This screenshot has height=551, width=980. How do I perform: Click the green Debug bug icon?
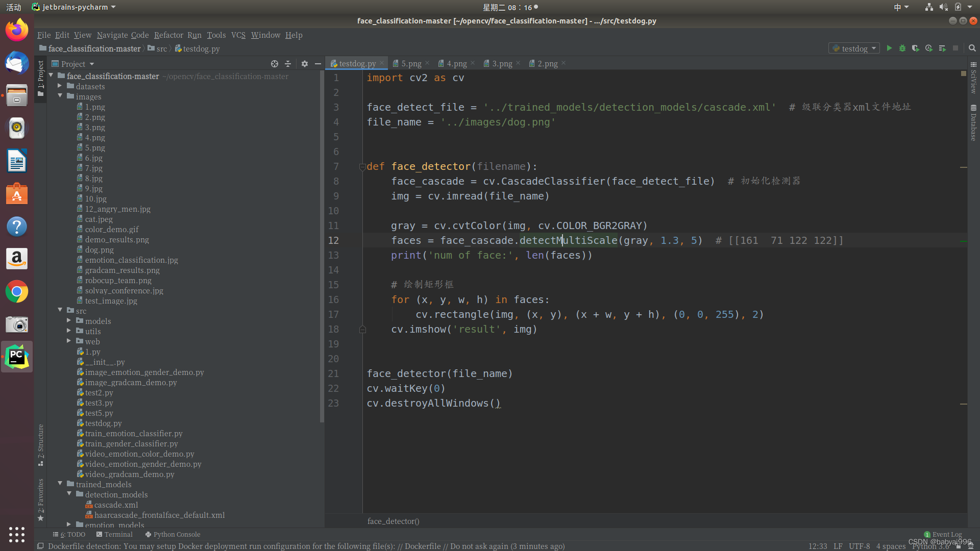(902, 48)
